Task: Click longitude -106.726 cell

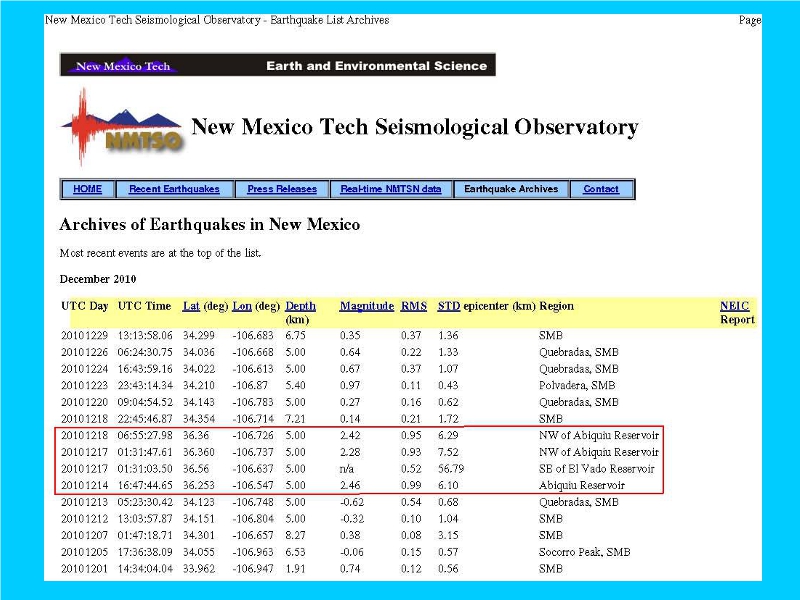Action: coord(253,436)
